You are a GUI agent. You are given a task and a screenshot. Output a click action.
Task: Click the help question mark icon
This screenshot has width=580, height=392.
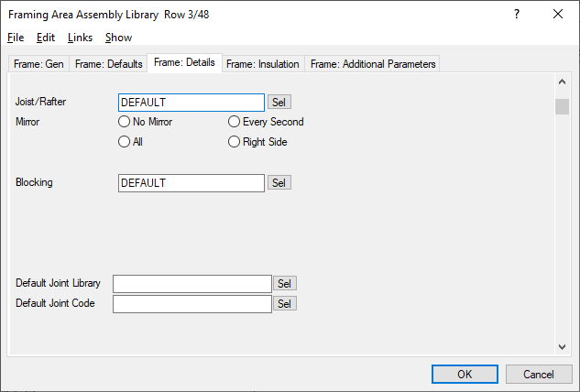point(517,15)
